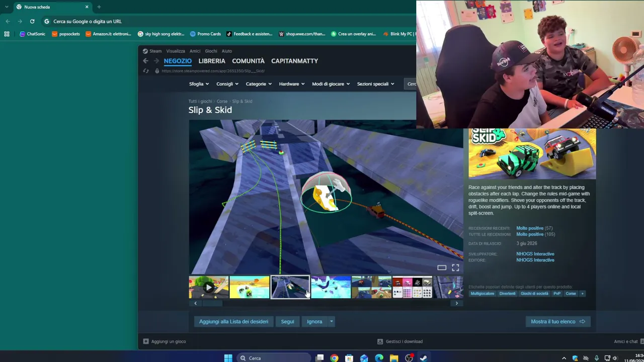Open the Ignora dropdown arrow
644x362 pixels.
tap(332, 322)
